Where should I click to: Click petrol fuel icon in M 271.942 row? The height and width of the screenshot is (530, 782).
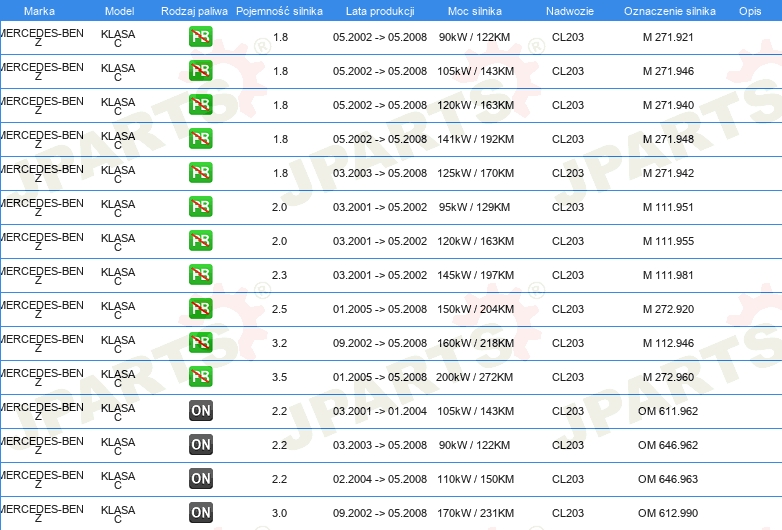[x=200, y=173]
